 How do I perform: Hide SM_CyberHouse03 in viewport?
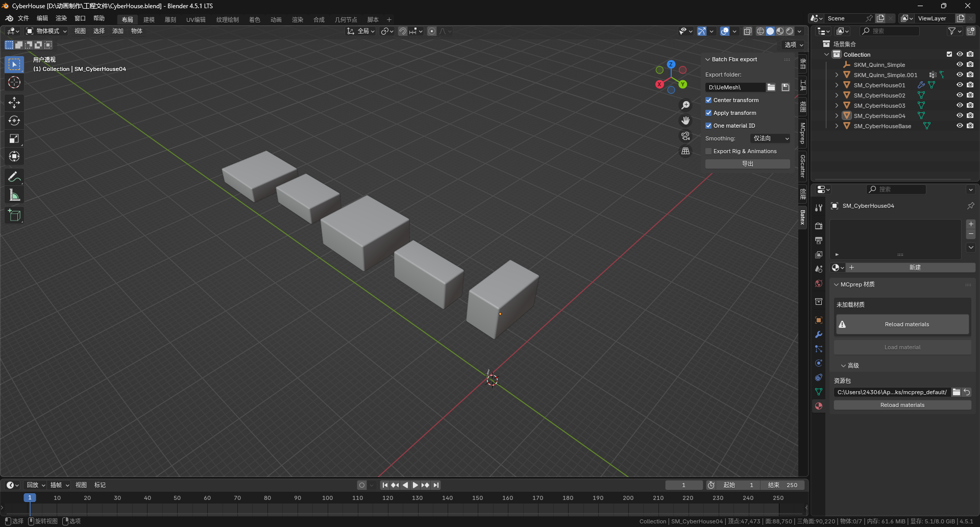[x=960, y=105]
